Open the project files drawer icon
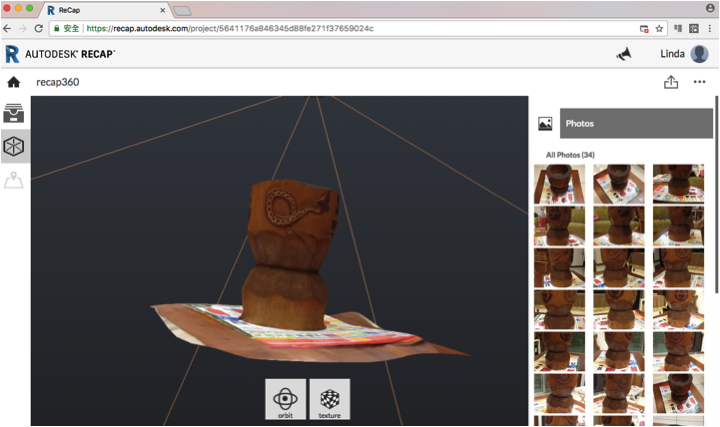Viewport: 720px width, 427px height. point(14,113)
